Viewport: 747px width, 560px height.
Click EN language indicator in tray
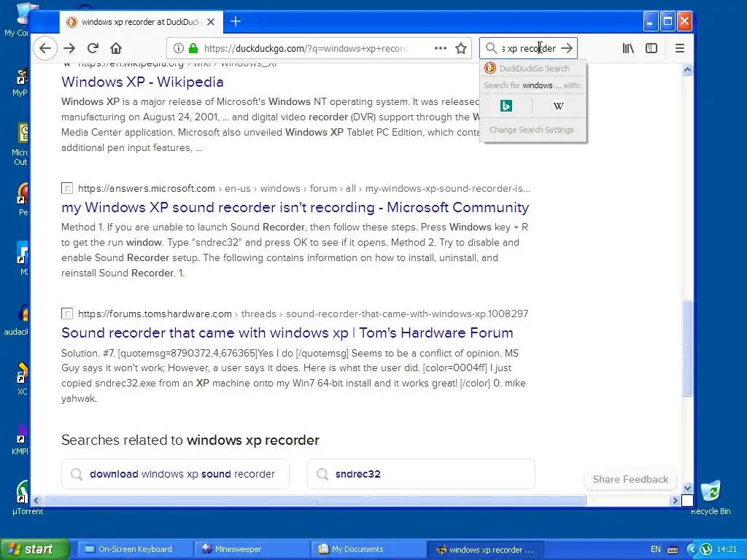[x=656, y=550]
